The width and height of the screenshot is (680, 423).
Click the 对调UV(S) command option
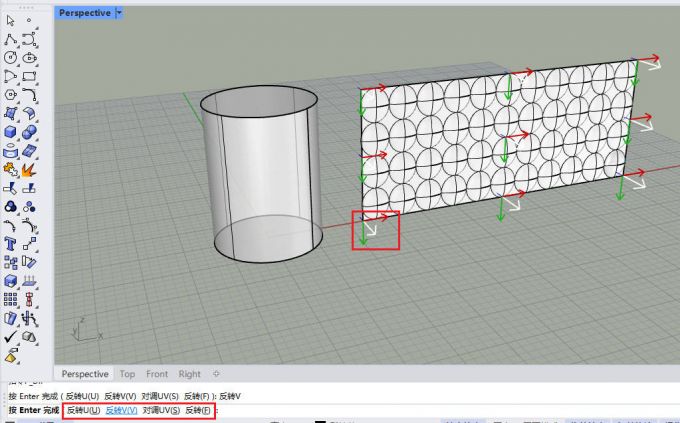pyautogui.click(x=161, y=410)
